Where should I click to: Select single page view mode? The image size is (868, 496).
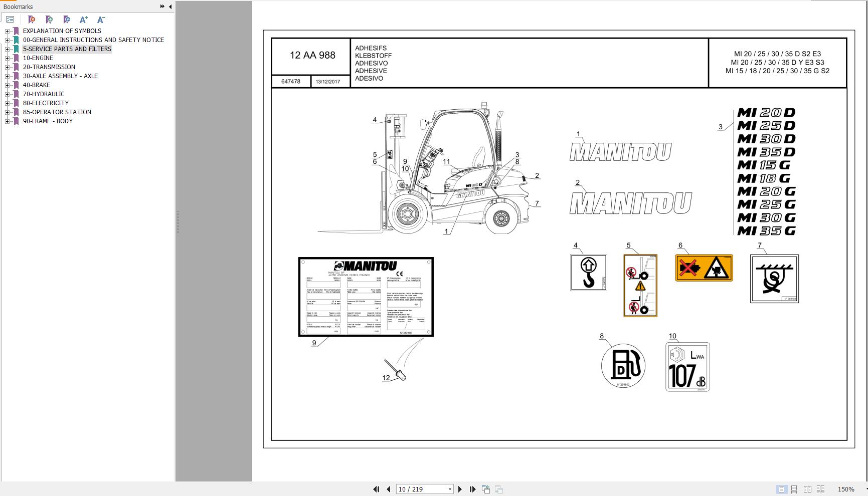coord(781,489)
